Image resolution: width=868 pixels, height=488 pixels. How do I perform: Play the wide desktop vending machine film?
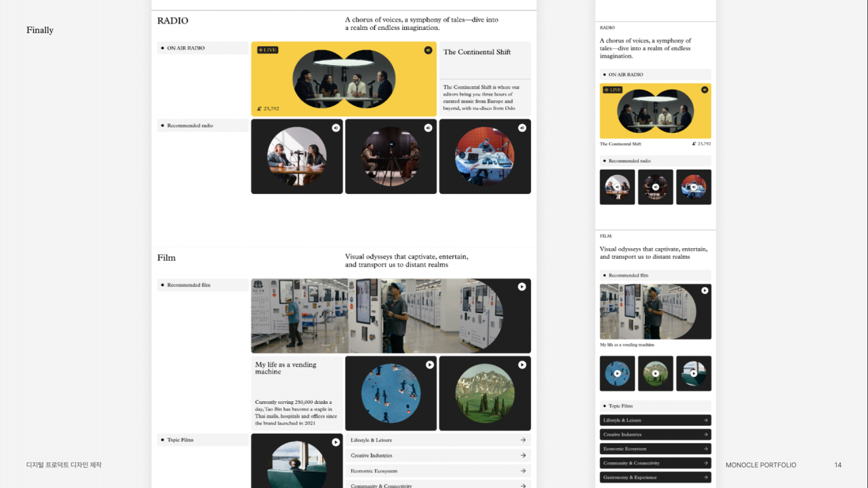click(521, 287)
